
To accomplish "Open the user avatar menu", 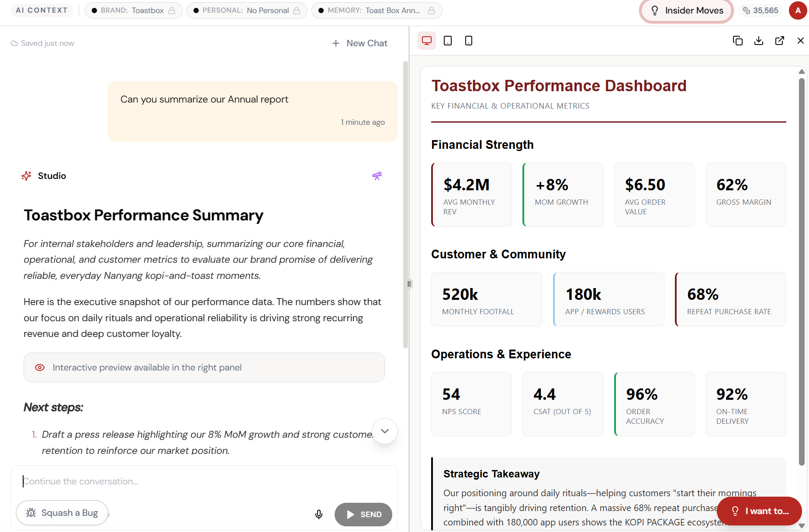I will pos(798,10).
